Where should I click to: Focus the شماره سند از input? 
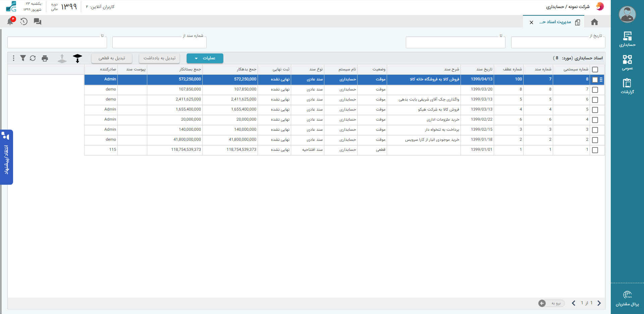pyautogui.click(x=159, y=43)
